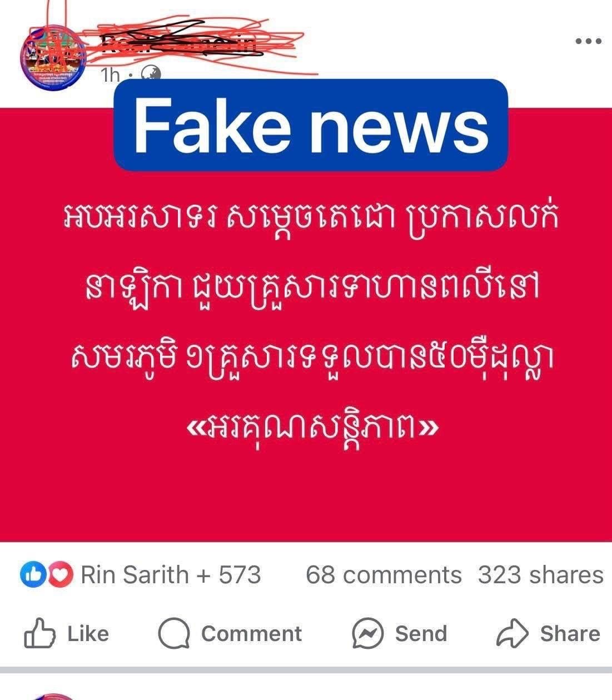View the 323 shares list
Screen dimensions: 612x700
(540, 575)
